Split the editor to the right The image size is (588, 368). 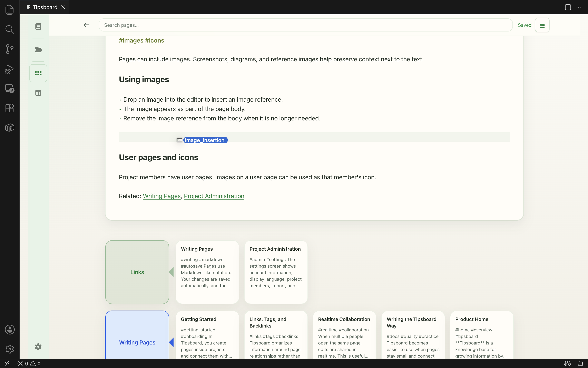pos(568,7)
